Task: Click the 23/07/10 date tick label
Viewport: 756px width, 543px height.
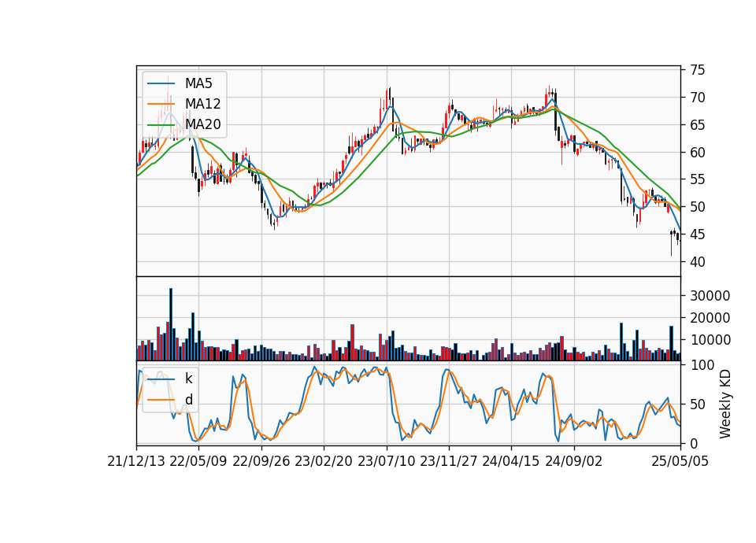Action: tap(386, 461)
